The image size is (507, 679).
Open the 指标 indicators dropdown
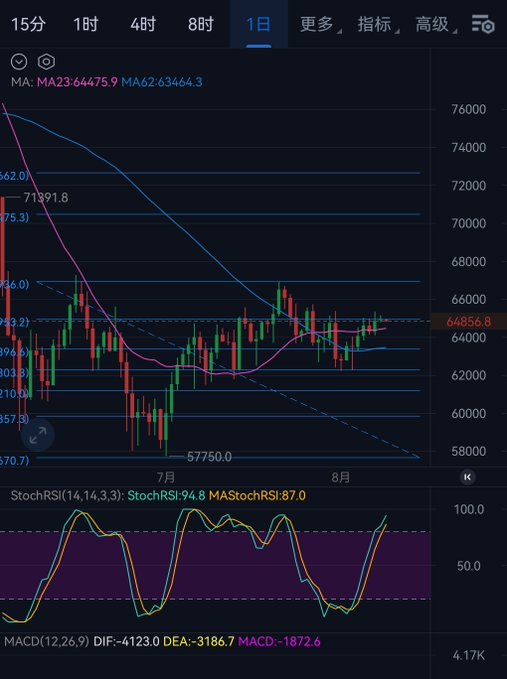[378, 24]
